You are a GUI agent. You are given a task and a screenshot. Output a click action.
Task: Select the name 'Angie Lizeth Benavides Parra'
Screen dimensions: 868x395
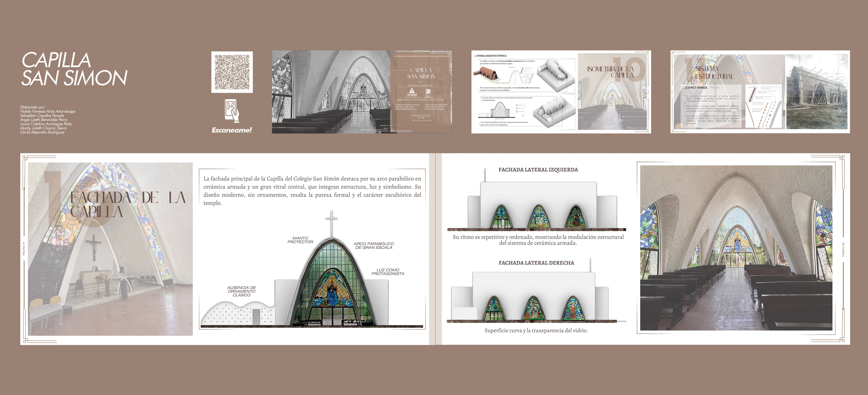click(x=43, y=120)
